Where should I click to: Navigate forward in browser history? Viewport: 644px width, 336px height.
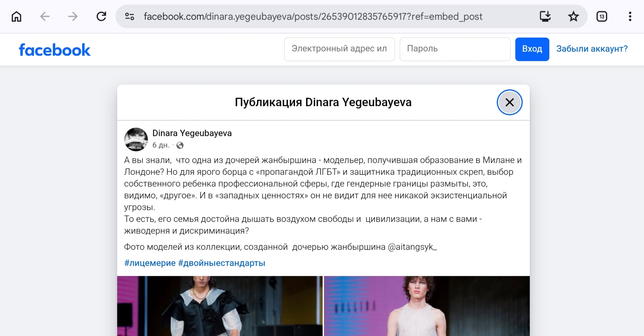pyautogui.click(x=73, y=16)
